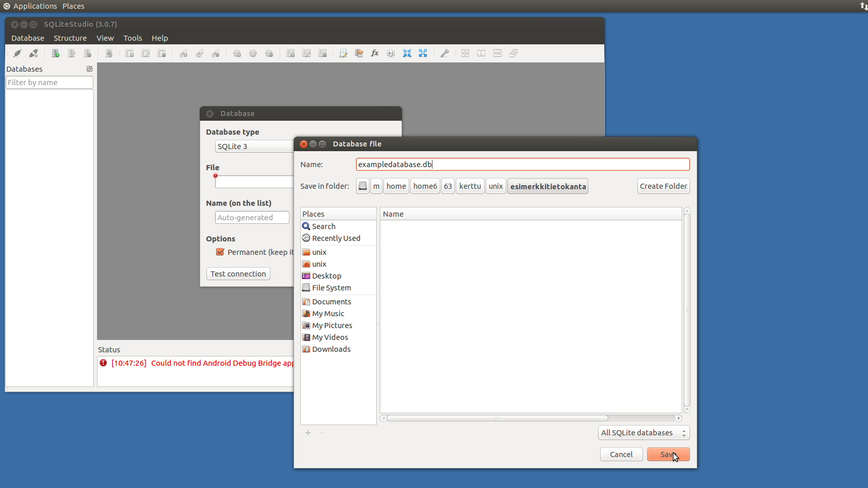Viewport: 868px width, 488px height.
Task: Click the Cancel button in file dialog
Action: click(621, 454)
